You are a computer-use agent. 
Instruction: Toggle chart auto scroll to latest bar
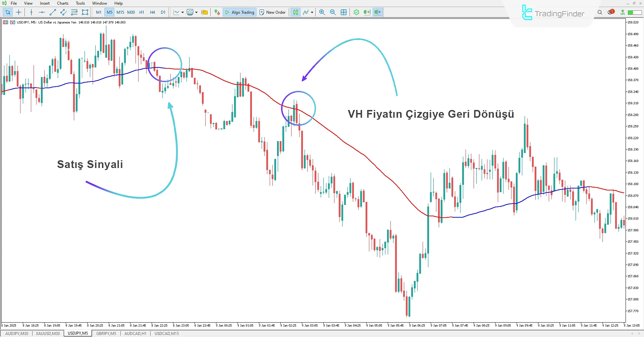point(367,12)
